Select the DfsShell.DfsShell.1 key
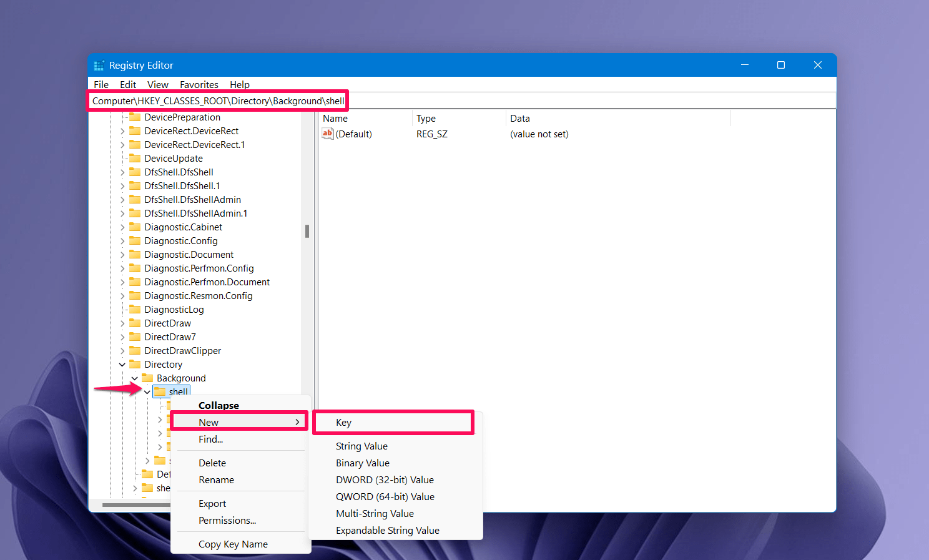 tap(182, 185)
